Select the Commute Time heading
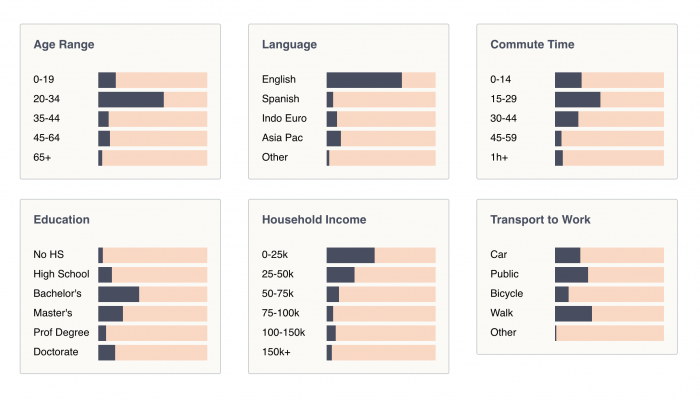The width and height of the screenshot is (700, 401). point(532,45)
